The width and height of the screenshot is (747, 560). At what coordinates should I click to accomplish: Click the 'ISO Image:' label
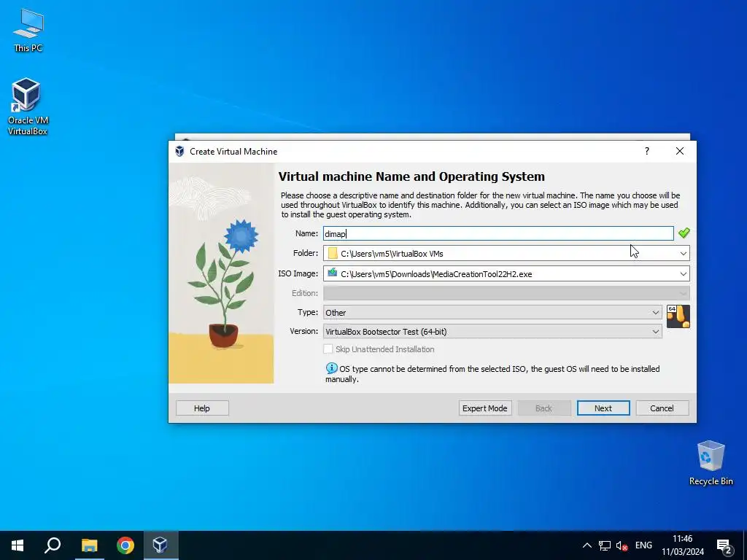(298, 273)
